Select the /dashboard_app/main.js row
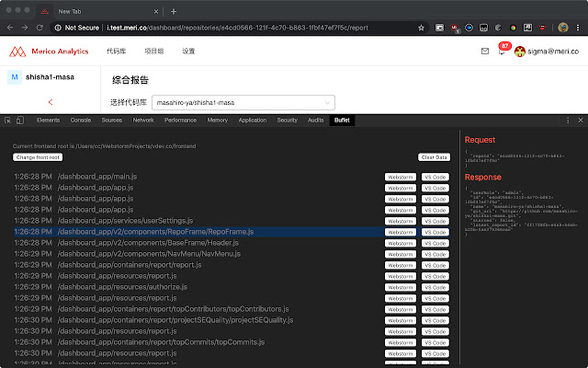This screenshot has width=588, height=368. 232,177
